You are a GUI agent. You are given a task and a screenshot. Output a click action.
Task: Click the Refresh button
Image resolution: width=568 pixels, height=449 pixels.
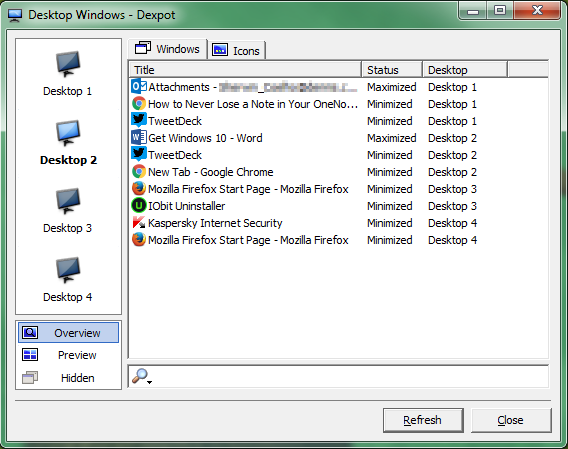[x=423, y=420]
